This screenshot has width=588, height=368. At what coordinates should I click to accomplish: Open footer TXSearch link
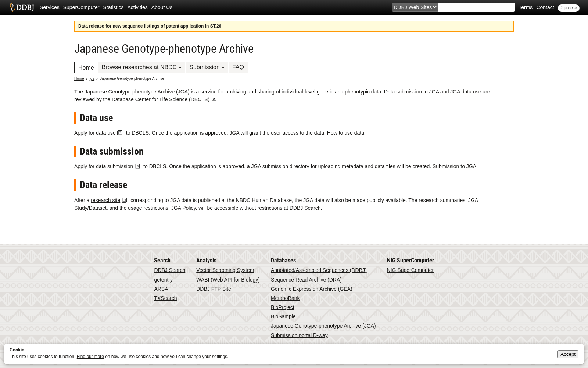pos(165,298)
